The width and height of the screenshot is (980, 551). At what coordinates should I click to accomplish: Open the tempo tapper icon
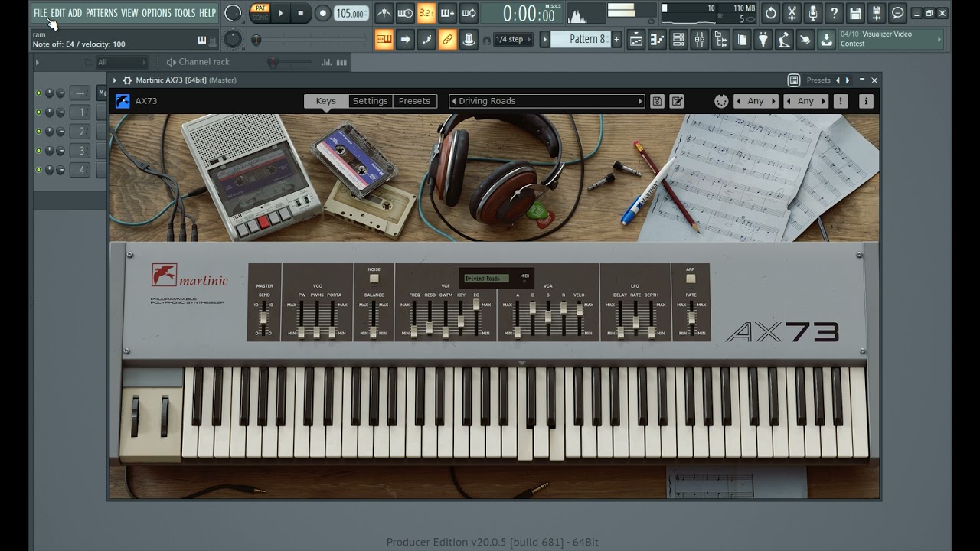(784, 40)
